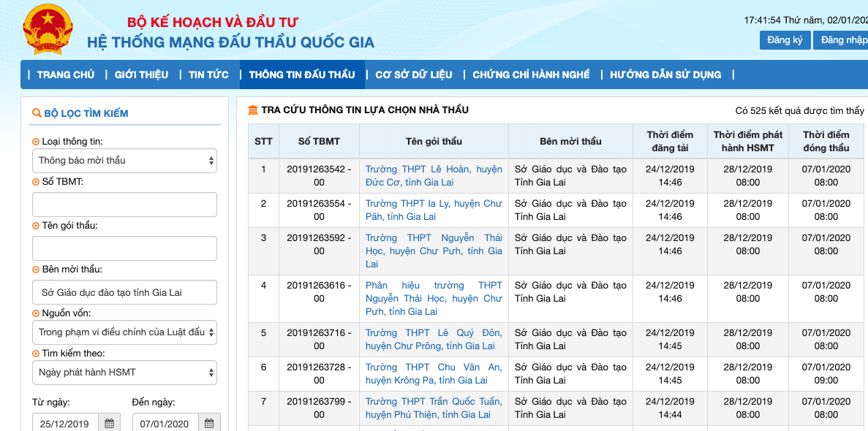The height and width of the screenshot is (431, 868).
Task: Expand the Loại thông tin dropdown
Action: pos(124,161)
